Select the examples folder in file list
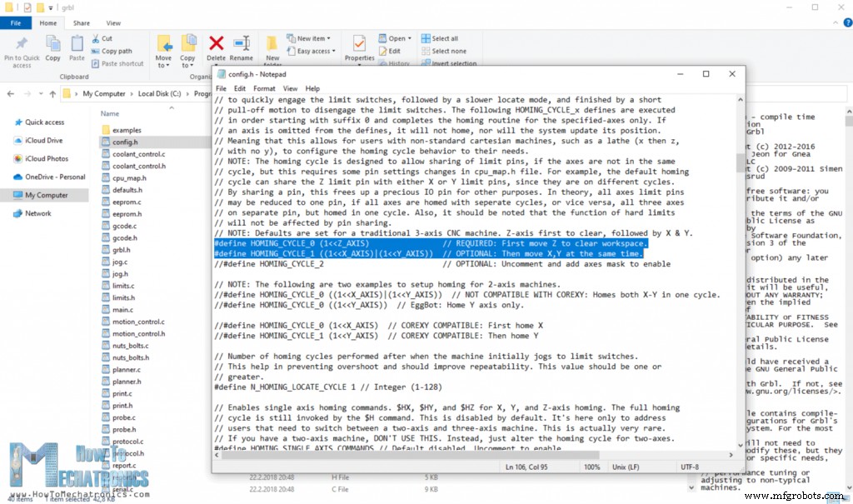Screen dimensions: 853x504 127,130
